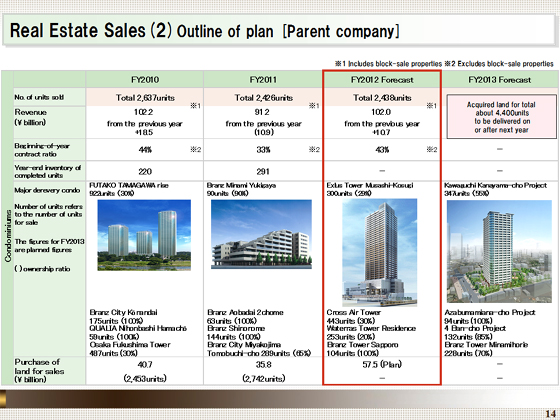Screen dimensions: 560x420
Task: Click the 'No. of units sold' row label
Action: [39, 97]
